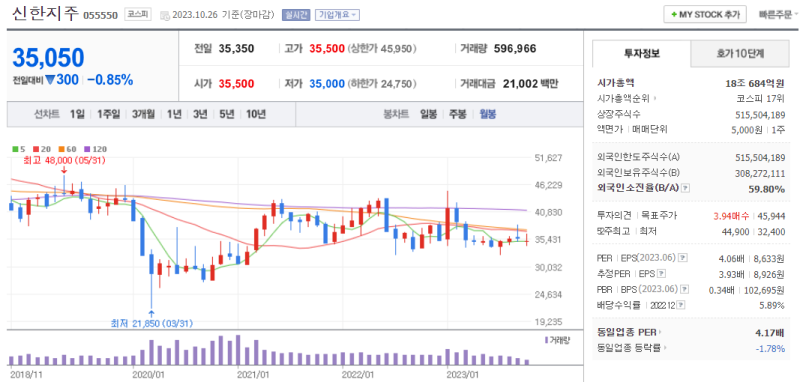Switch candle chart to 일봉

(429, 114)
